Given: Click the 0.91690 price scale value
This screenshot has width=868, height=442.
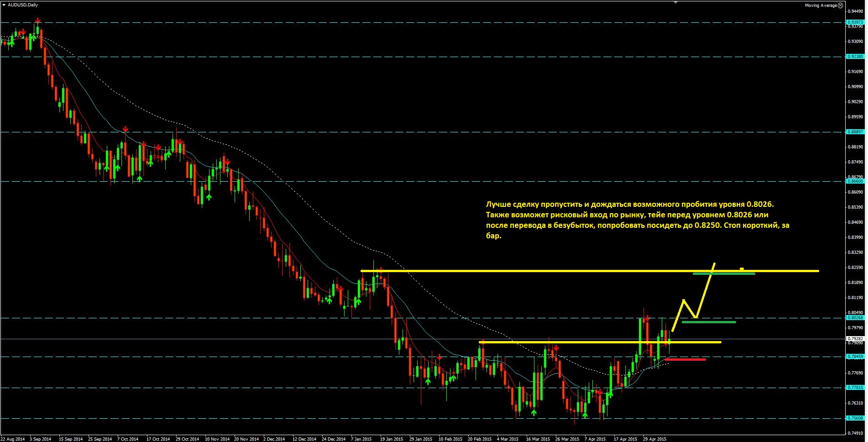Looking at the screenshot, I should pyautogui.click(x=855, y=71).
